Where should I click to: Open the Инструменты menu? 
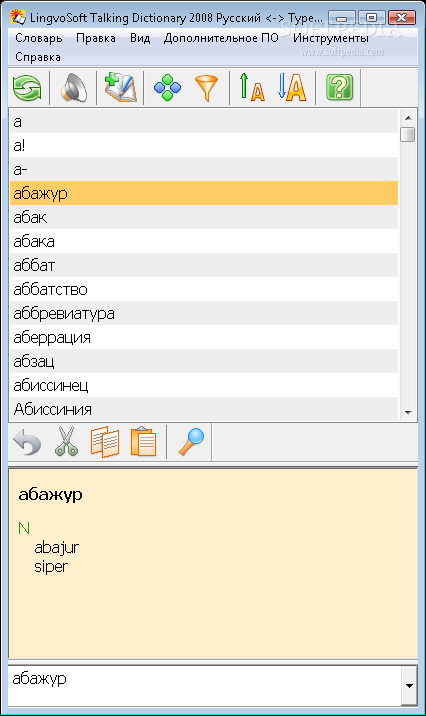point(331,38)
